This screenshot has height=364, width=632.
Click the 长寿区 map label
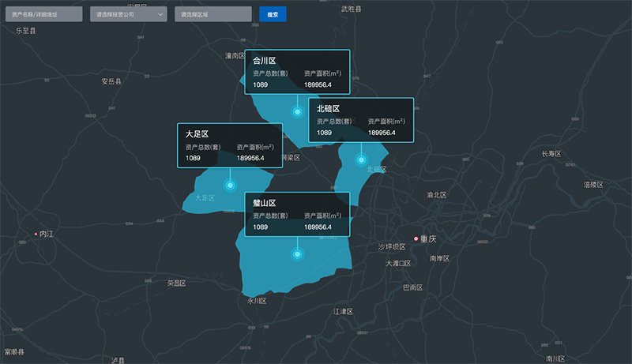[551, 154]
